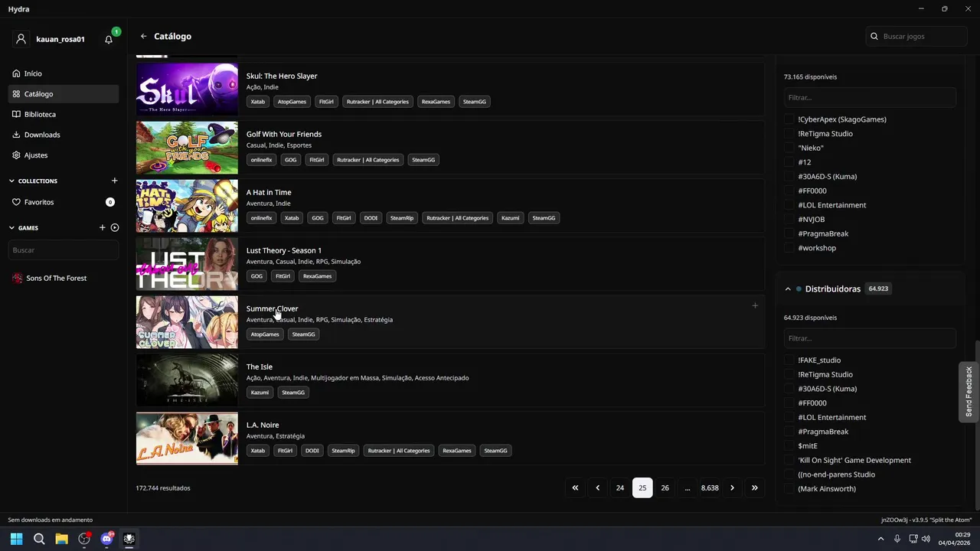
Task: Open the Biblioteca sidebar page
Action: [63, 114]
